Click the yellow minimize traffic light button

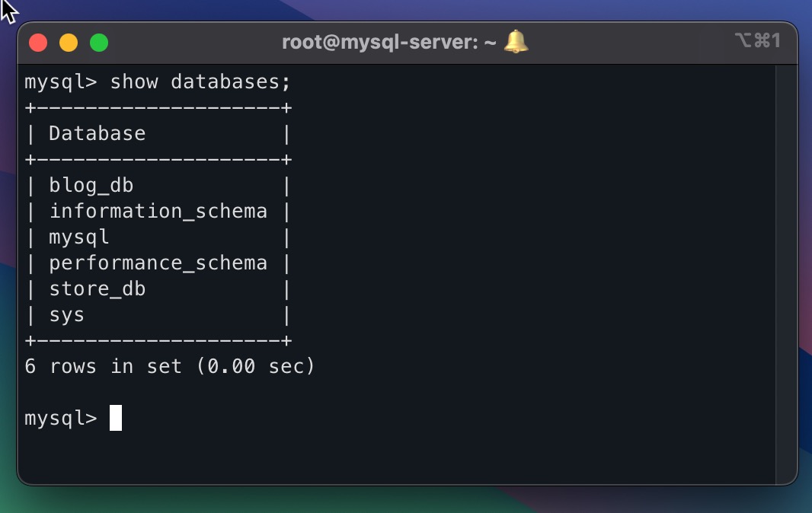tap(69, 43)
